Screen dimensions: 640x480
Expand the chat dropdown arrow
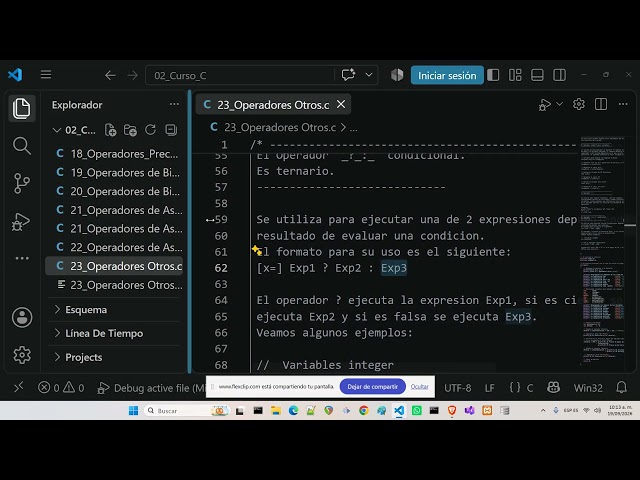tap(369, 75)
